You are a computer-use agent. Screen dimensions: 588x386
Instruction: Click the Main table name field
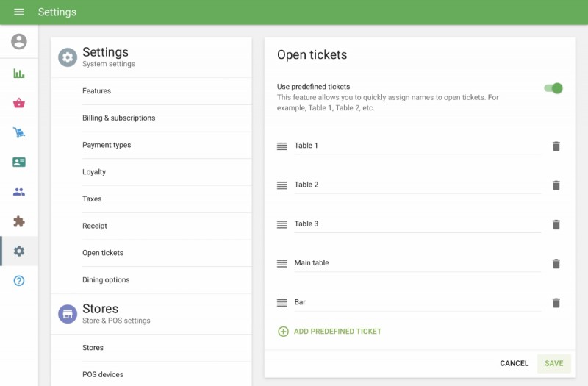(x=415, y=263)
